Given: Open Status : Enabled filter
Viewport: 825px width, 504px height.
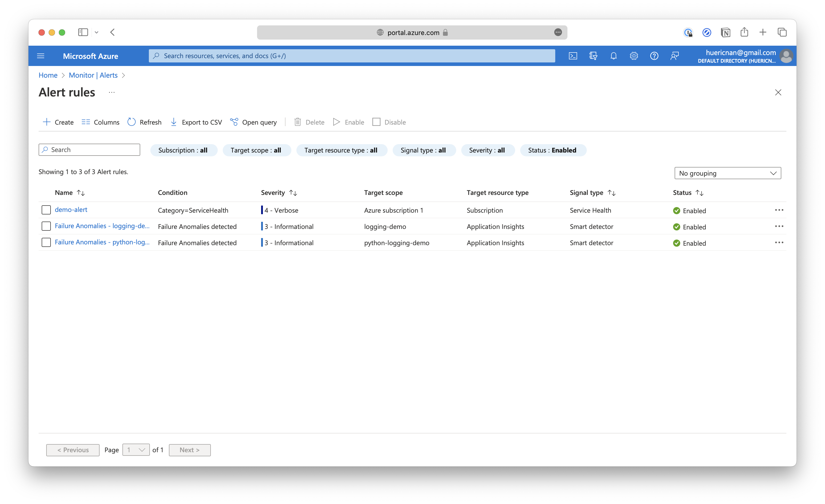Looking at the screenshot, I should [553, 150].
